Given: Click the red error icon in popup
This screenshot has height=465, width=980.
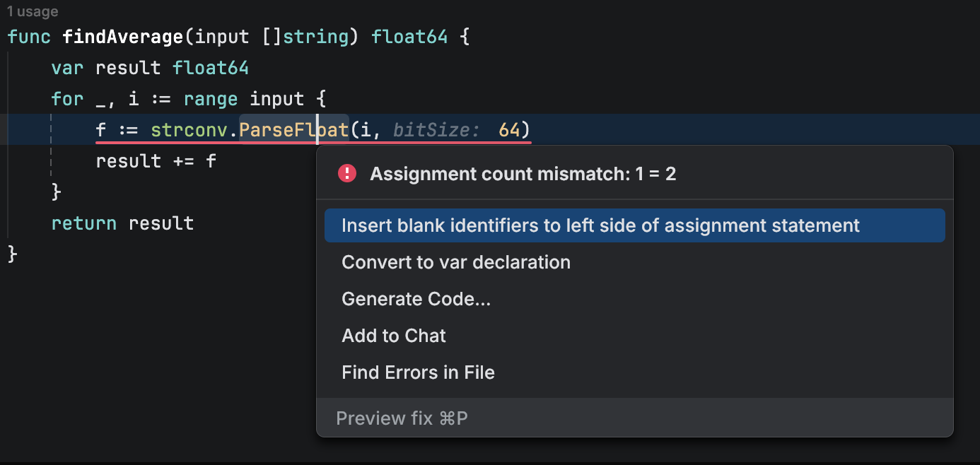Looking at the screenshot, I should [347, 173].
